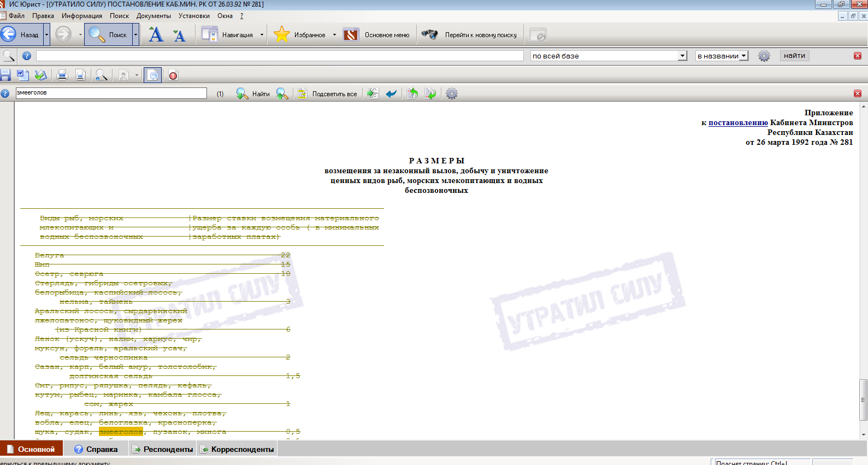
Task: Open search help question mark icon
Action: (x=26, y=55)
